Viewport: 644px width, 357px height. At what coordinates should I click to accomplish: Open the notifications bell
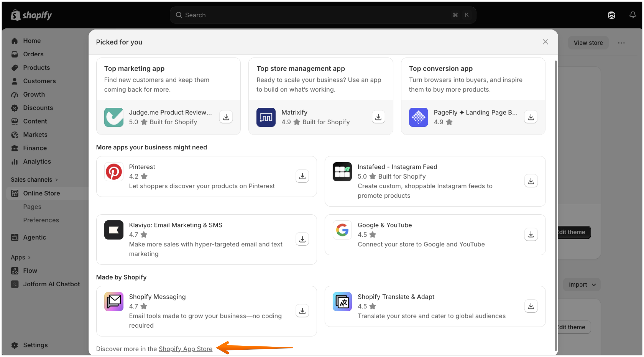pos(633,15)
